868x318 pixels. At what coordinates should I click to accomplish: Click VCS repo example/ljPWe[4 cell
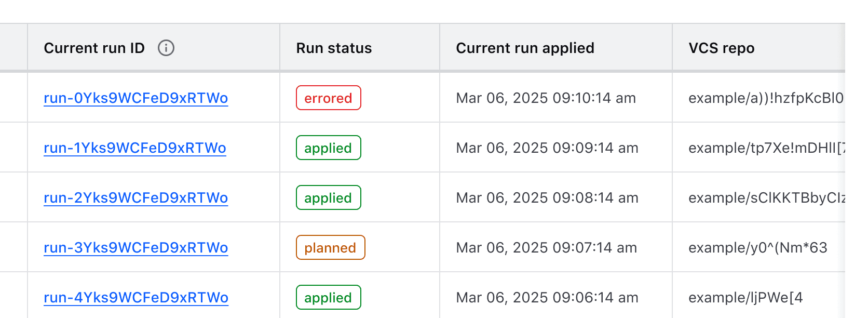click(x=745, y=298)
